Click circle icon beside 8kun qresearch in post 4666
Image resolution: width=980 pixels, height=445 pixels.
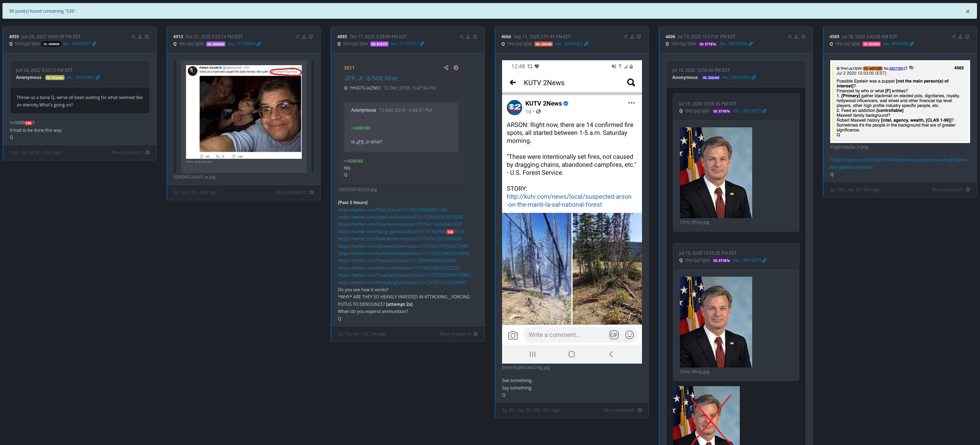pos(640,410)
